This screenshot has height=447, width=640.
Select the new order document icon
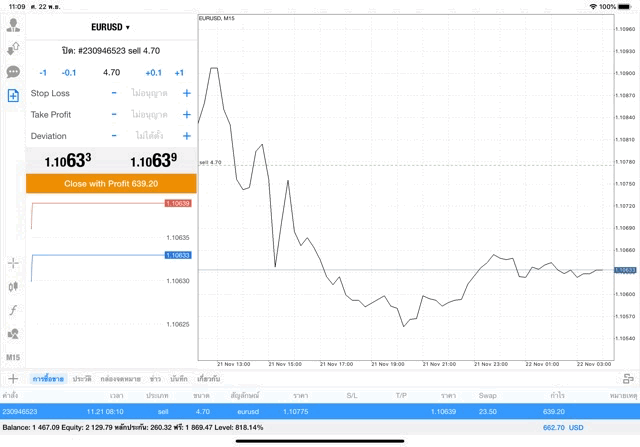pos(13,96)
